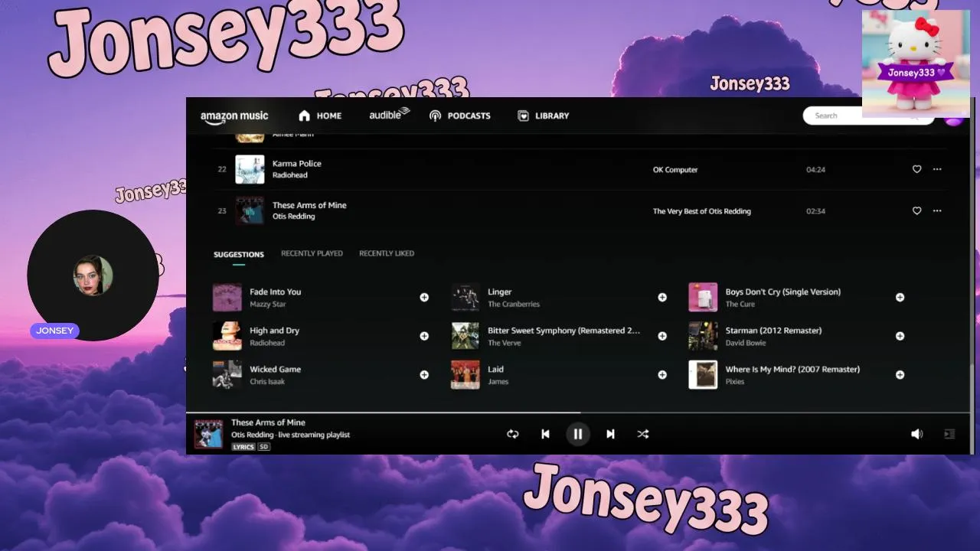
Task: Select the Mazzy Star artist name
Action: (268, 305)
